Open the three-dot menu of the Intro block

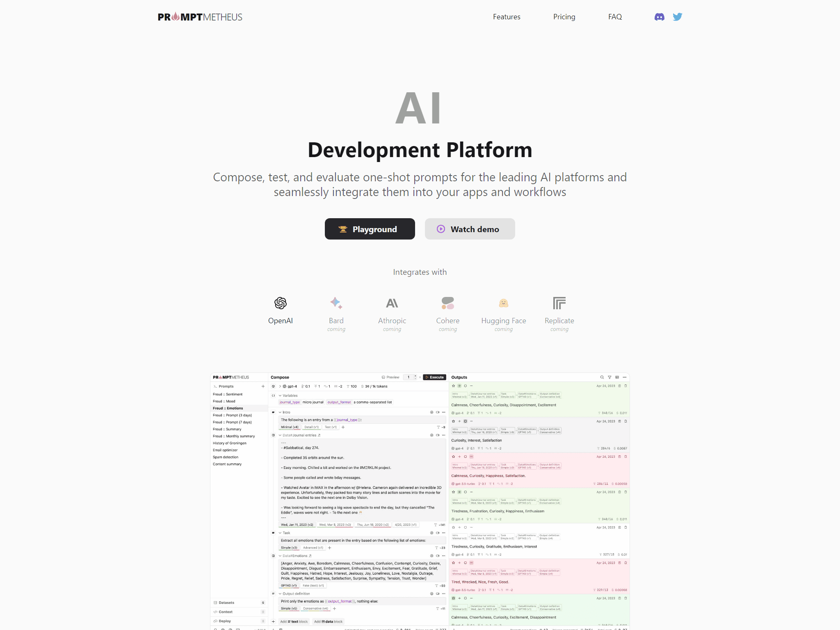443,412
